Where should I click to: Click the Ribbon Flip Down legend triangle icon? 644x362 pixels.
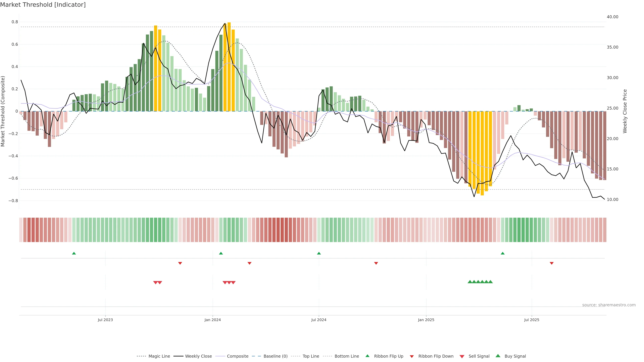(x=412, y=356)
